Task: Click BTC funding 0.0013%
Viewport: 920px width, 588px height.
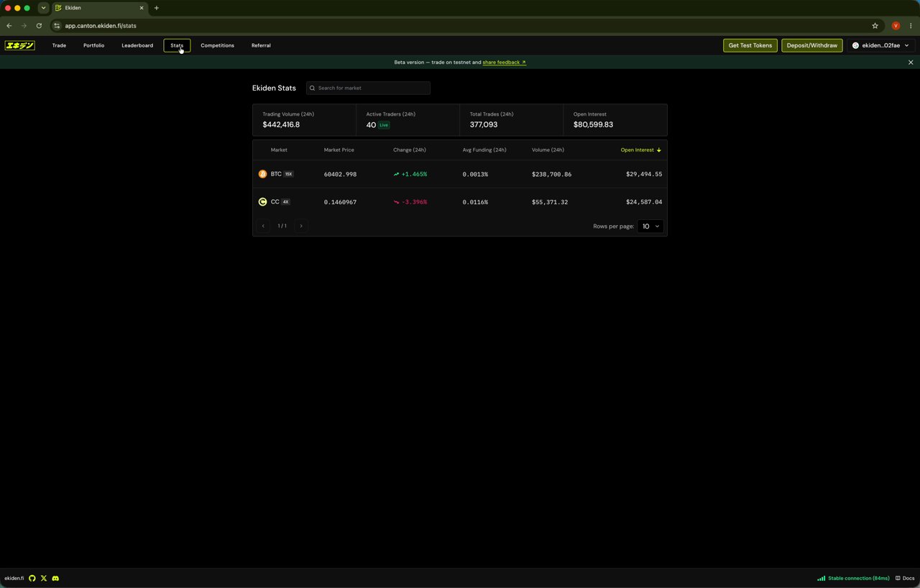Action: (x=475, y=175)
